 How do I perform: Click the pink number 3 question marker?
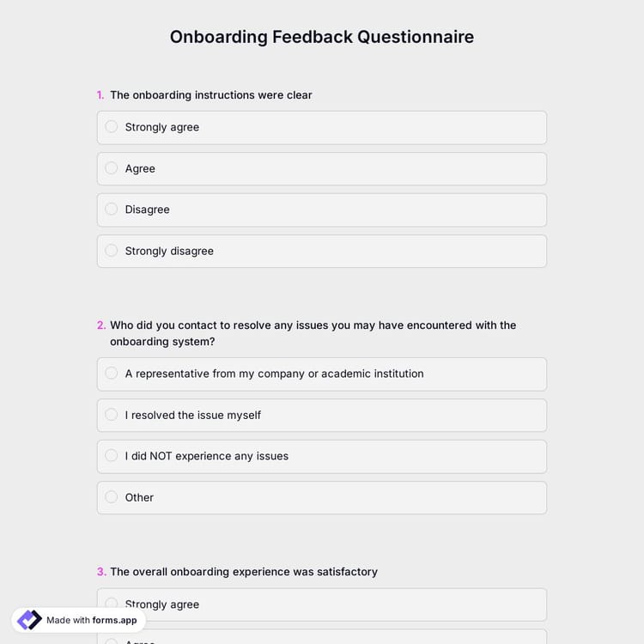click(101, 572)
